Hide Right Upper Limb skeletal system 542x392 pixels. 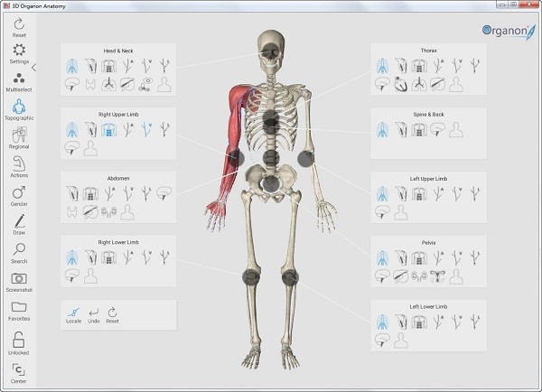point(72,130)
